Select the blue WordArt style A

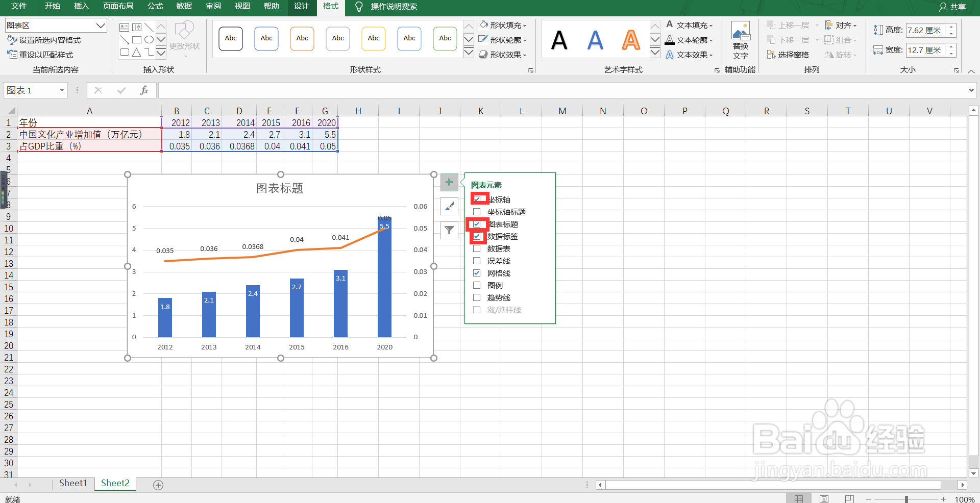click(595, 40)
